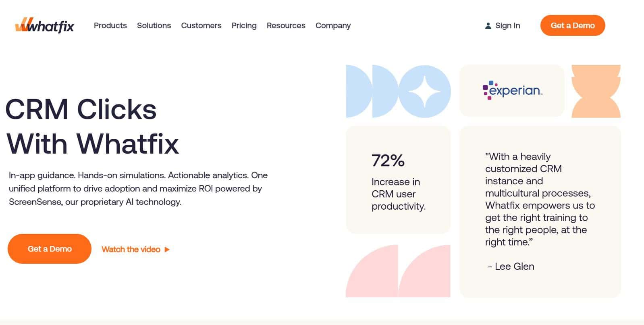Select the Sign In person icon
The height and width of the screenshot is (325, 644).
[x=488, y=25]
